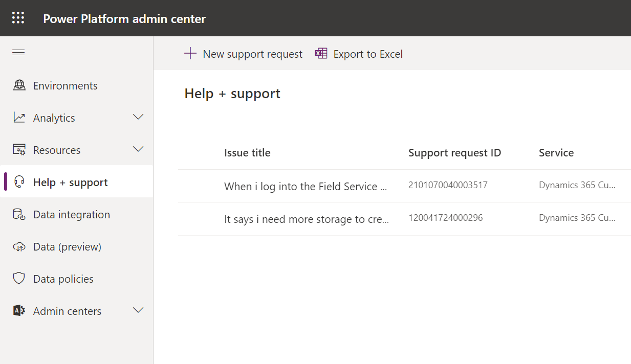631x364 pixels.
Task: Expand the Resources chevron
Action: (138, 149)
